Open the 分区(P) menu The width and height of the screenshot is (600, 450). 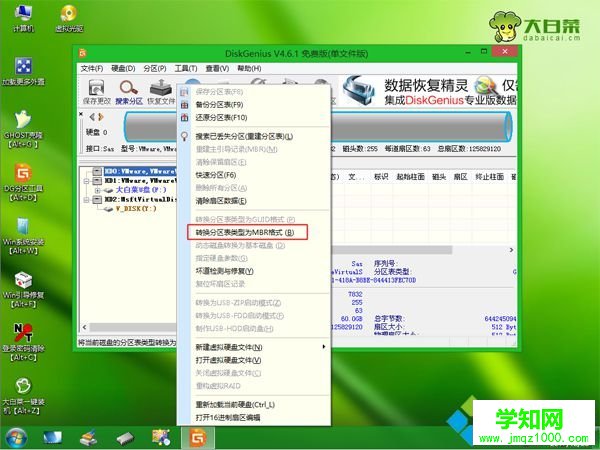coord(155,68)
